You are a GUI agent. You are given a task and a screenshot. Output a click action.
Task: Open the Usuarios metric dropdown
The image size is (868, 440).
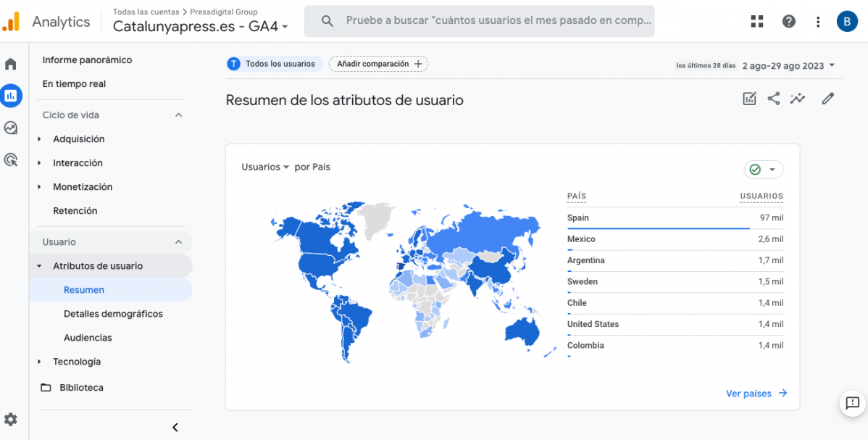[x=265, y=167]
